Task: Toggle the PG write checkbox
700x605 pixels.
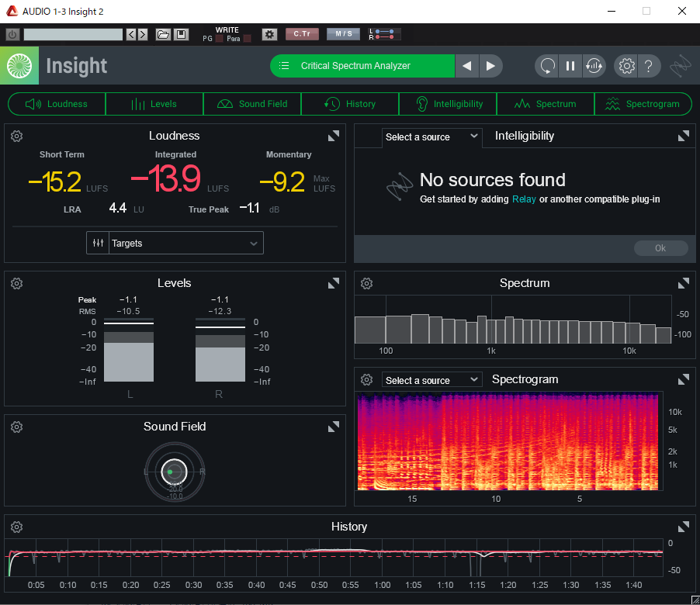Action: click(219, 39)
